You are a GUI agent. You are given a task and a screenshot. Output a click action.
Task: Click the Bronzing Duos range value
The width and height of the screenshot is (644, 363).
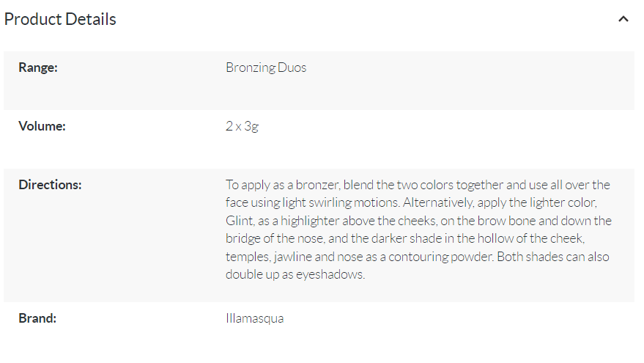[x=266, y=67]
